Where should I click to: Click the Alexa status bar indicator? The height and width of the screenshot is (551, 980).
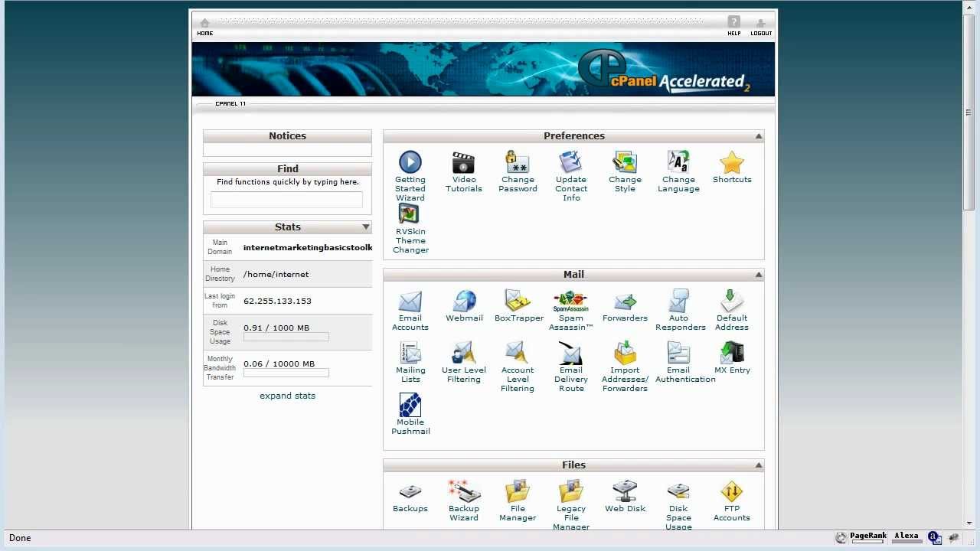[x=906, y=537]
